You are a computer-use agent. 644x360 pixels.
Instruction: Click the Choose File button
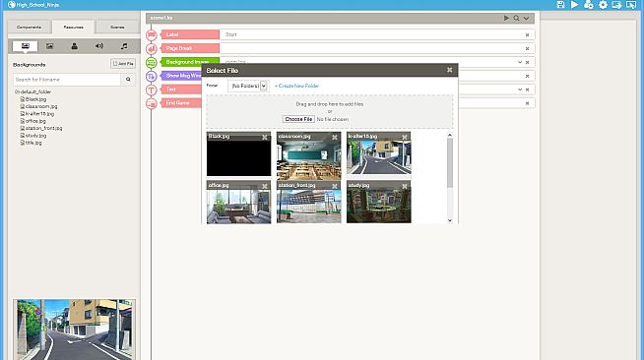[x=298, y=119]
